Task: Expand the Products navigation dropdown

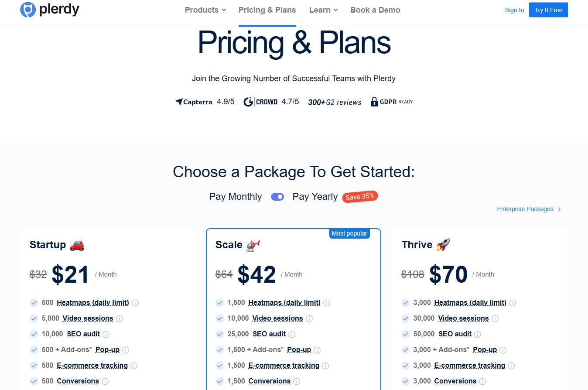Action: pos(205,10)
